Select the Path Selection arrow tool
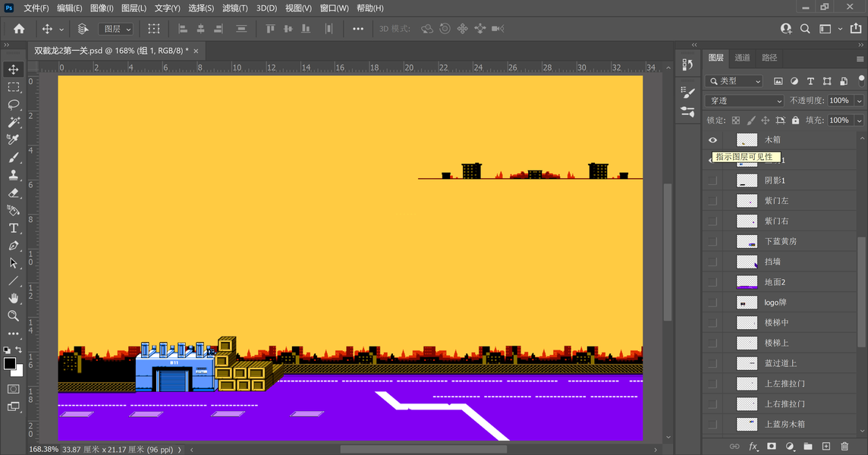The image size is (868, 455). (14, 263)
